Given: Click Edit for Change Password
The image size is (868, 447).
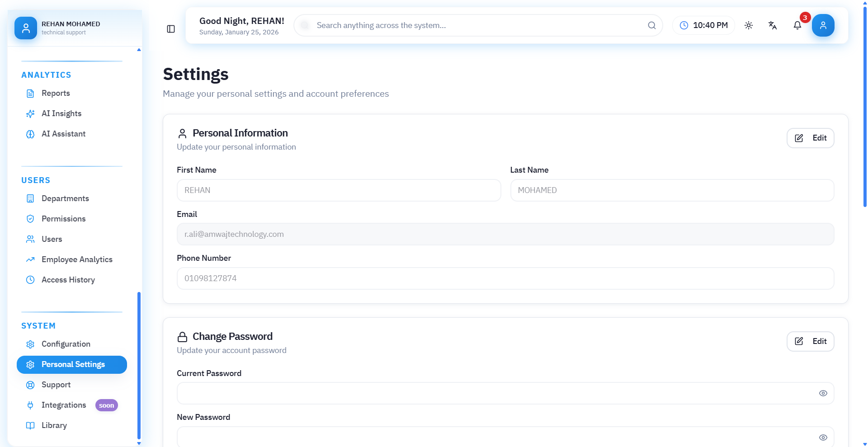Looking at the screenshot, I should click(x=810, y=341).
